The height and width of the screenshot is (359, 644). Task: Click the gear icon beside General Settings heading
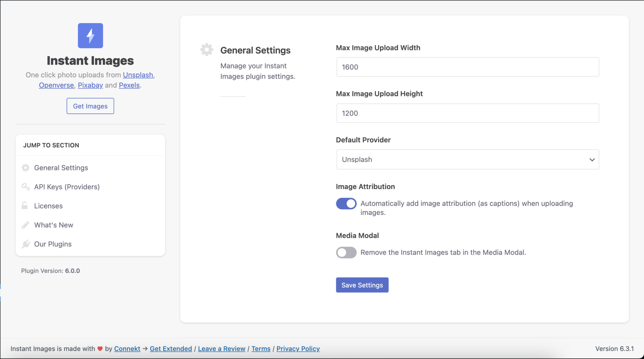pyautogui.click(x=206, y=50)
